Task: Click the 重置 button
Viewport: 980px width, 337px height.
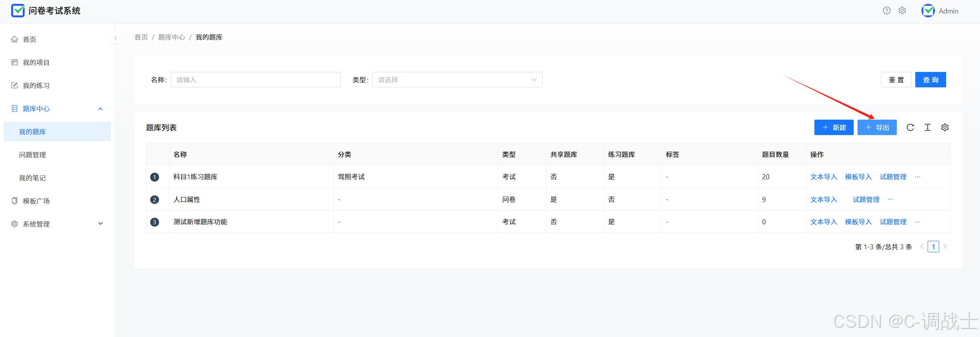Action: pos(896,80)
